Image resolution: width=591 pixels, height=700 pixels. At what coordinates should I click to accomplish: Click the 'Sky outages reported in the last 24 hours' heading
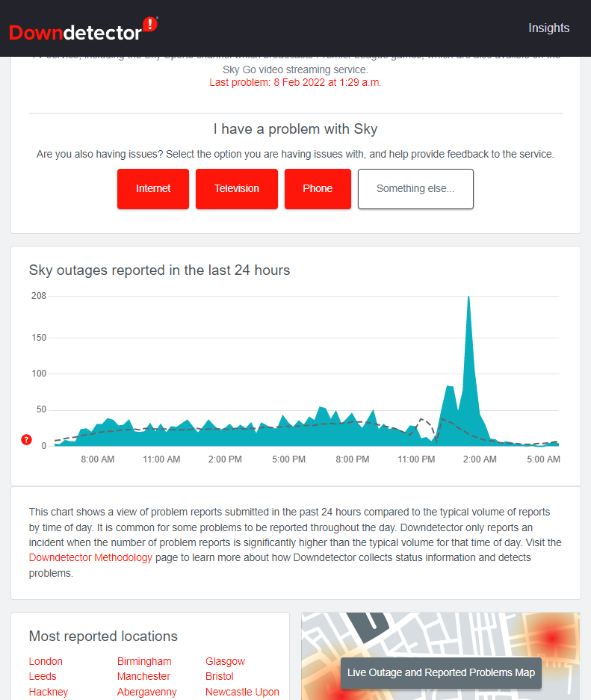click(x=159, y=270)
